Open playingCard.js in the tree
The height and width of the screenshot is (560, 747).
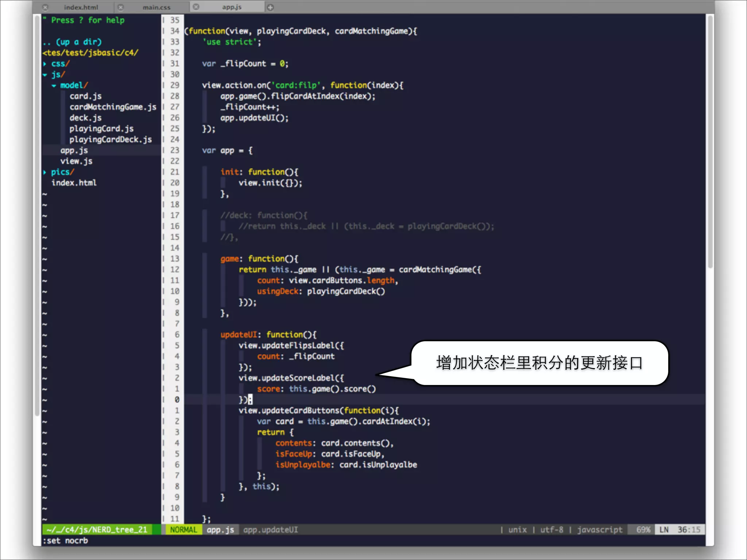coord(101,129)
